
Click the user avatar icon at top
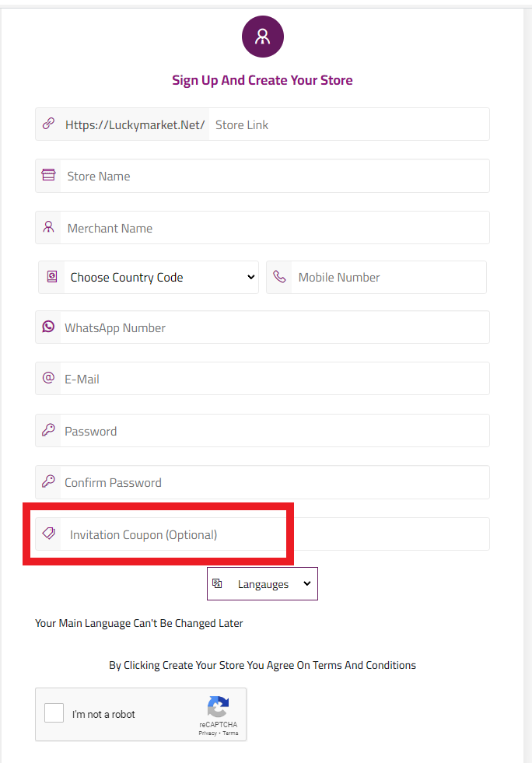pos(263,37)
